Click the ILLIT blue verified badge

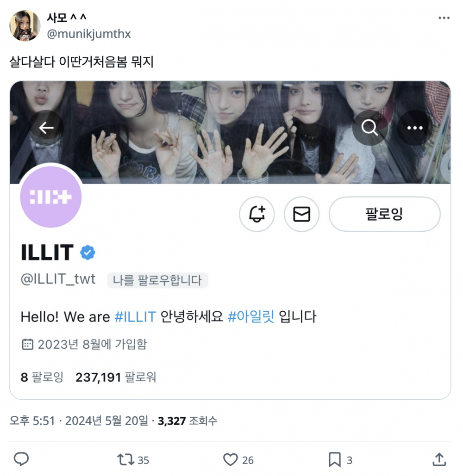point(88,253)
